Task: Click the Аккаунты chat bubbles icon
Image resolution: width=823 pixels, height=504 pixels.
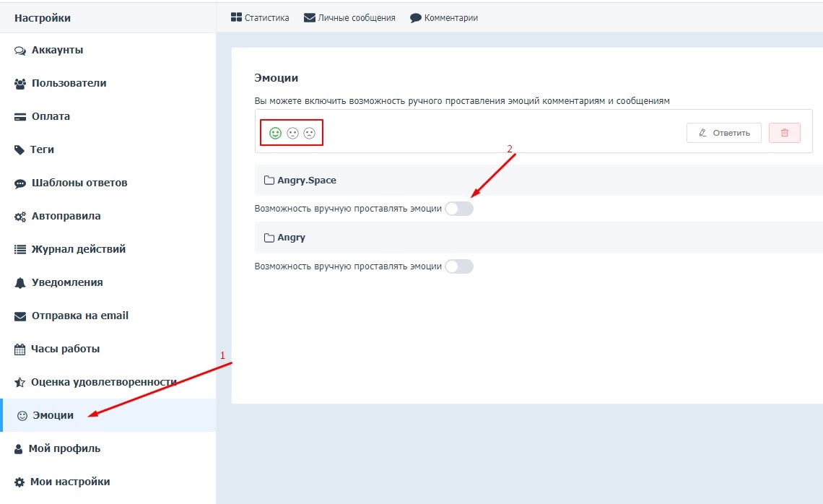Action: point(20,51)
